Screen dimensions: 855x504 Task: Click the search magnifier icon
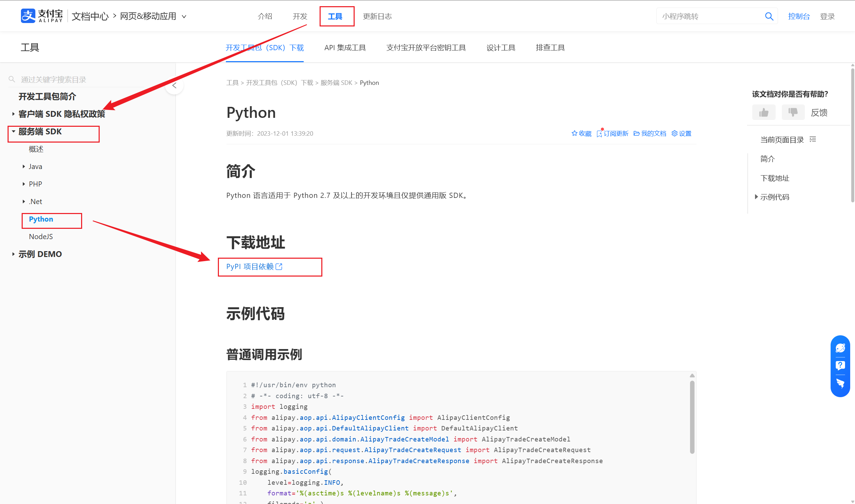(x=769, y=16)
